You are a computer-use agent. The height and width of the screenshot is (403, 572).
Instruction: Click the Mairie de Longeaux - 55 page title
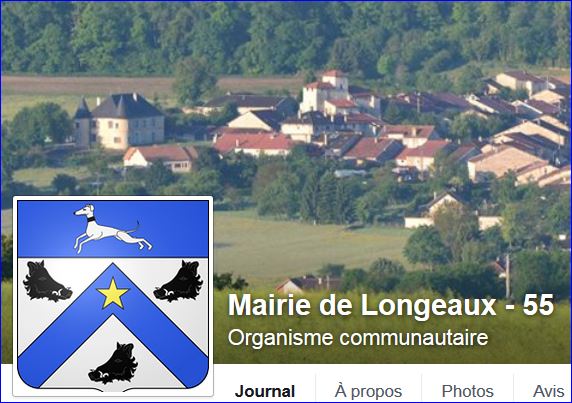[x=391, y=305]
